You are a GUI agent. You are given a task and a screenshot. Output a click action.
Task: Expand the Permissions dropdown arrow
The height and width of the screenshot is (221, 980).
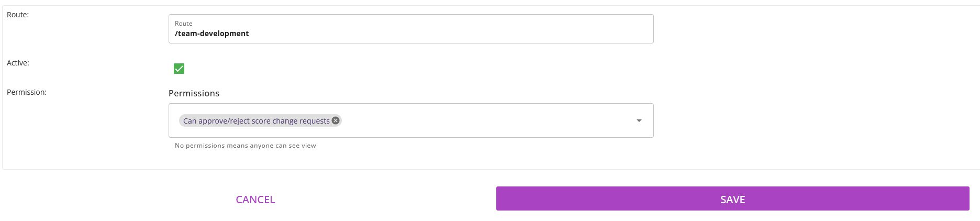coord(639,120)
